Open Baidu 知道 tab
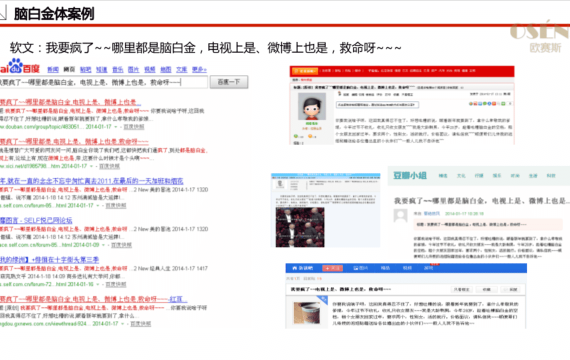 click(101, 69)
